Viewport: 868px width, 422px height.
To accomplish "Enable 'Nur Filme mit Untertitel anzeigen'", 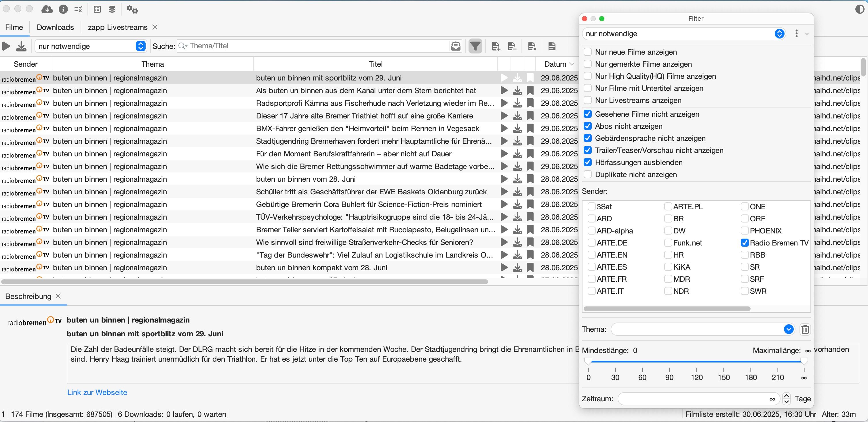I will [588, 88].
